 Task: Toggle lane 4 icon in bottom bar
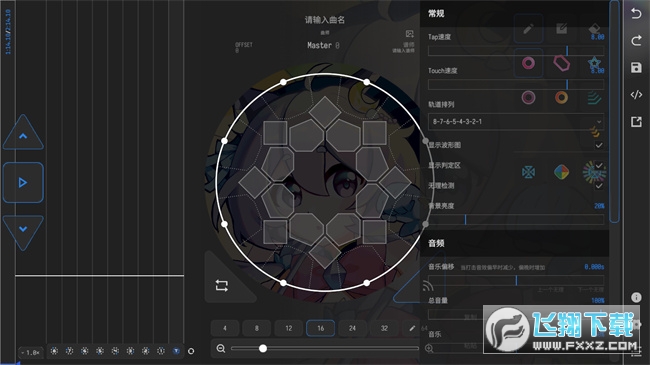coord(115,351)
